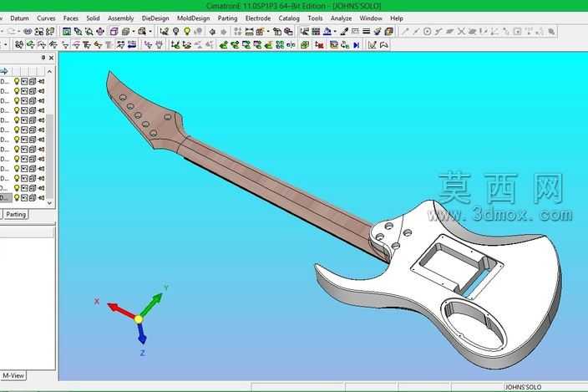Image resolution: width=588 pixels, height=392 pixels.
Task: Open the Solid menu
Action: tap(93, 18)
